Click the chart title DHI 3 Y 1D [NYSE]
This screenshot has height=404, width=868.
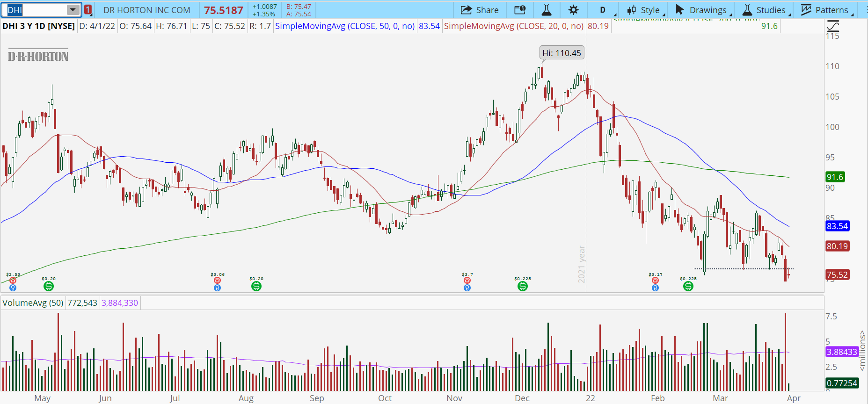tap(38, 26)
